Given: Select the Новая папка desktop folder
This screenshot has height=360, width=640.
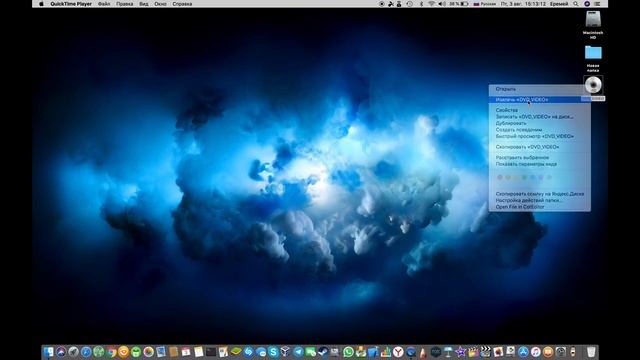Looking at the screenshot, I should (593, 52).
